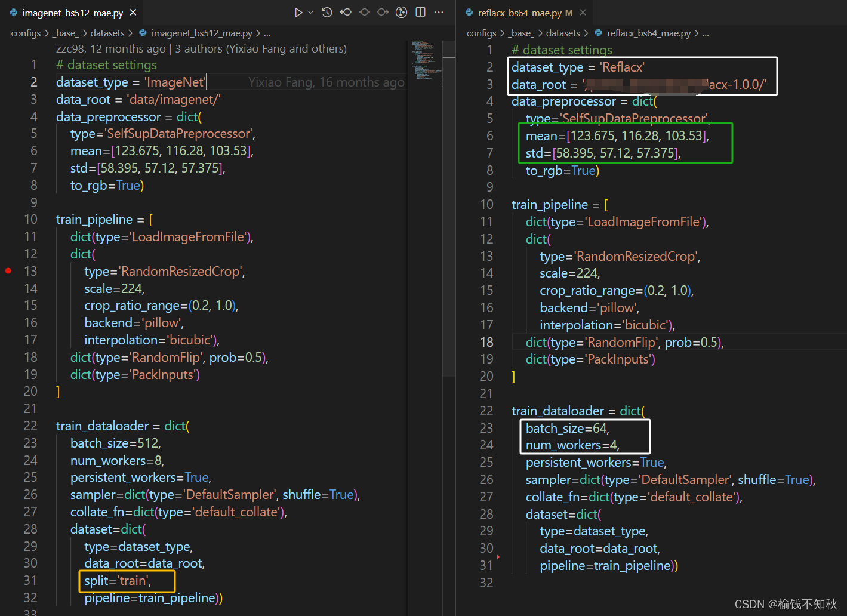This screenshot has width=847, height=616.
Task: Click 'type=dataset_type,' in right editor
Action: [x=594, y=531]
